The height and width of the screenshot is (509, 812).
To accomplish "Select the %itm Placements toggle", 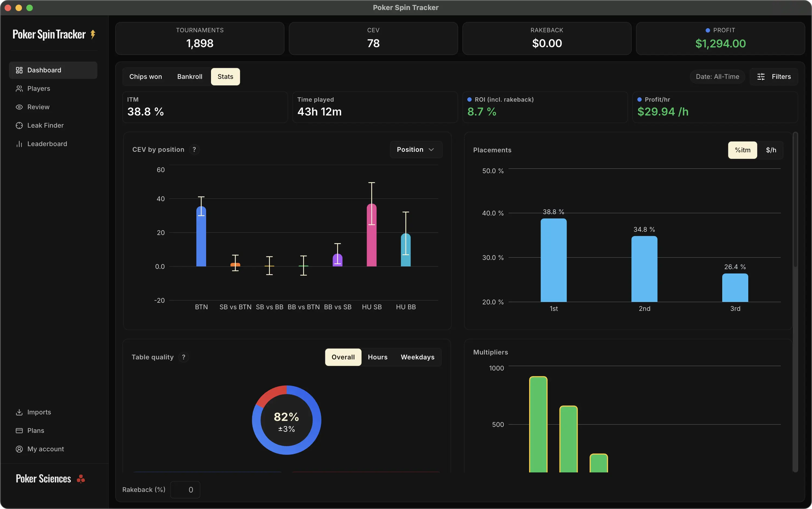I will 742,150.
